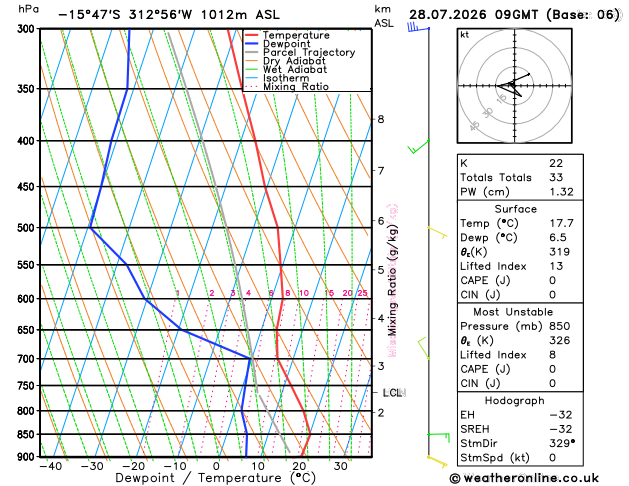629x486 pixels.
Task: Click the EH value '-32'
Action: [561, 415]
